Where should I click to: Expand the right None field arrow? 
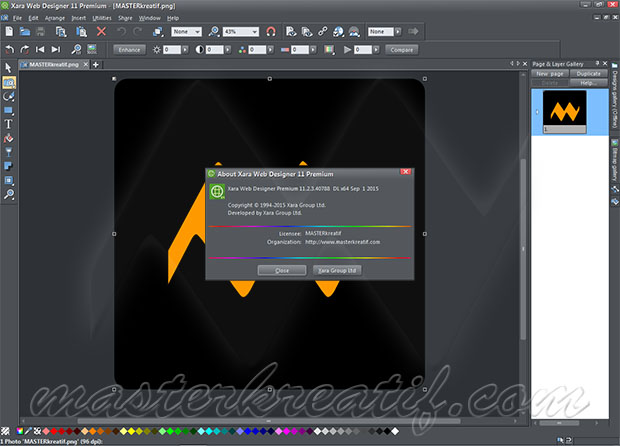pyautogui.click(x=398, y=32)
